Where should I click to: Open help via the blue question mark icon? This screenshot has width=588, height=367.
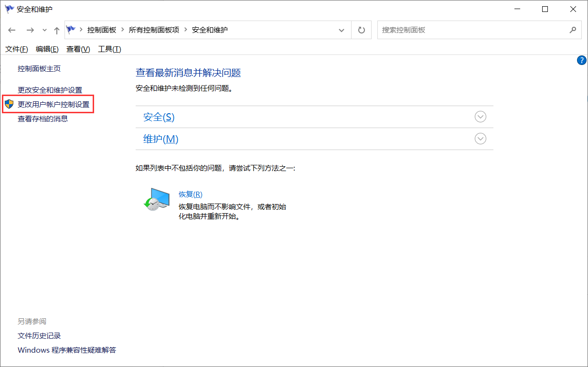point(581,60)
